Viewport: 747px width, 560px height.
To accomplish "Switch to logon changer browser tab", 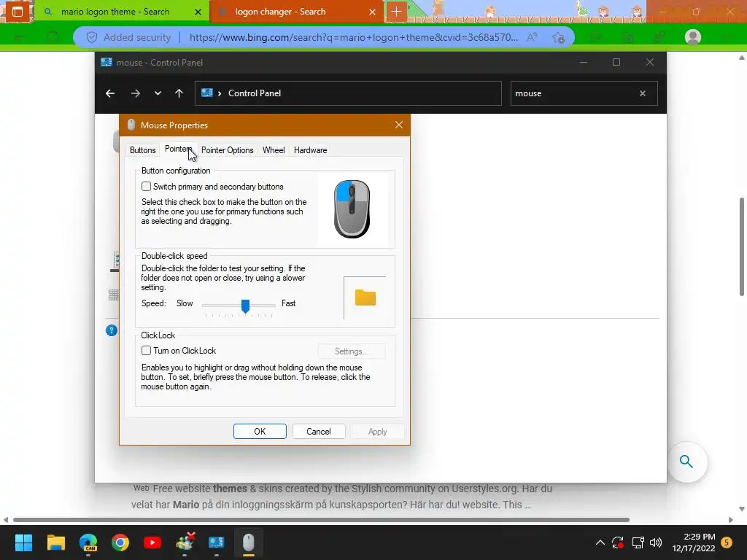I will pyautogui.click(x=280, y=12).
